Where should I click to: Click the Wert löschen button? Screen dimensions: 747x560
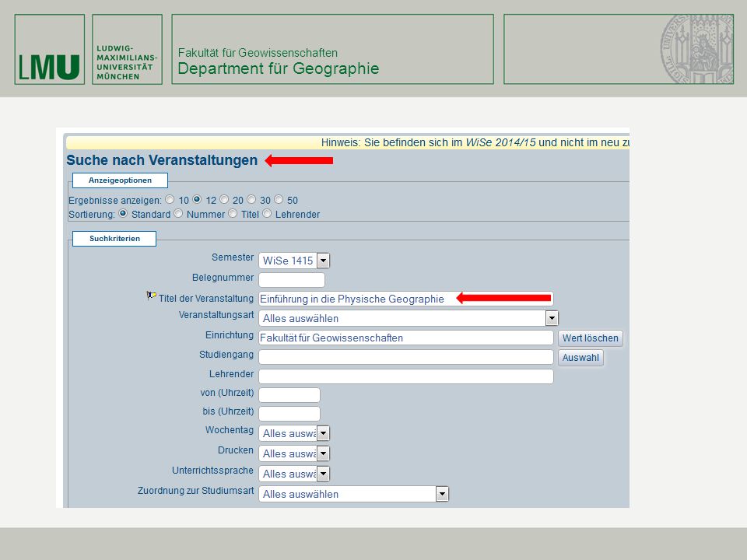click(x=591, y=338)
